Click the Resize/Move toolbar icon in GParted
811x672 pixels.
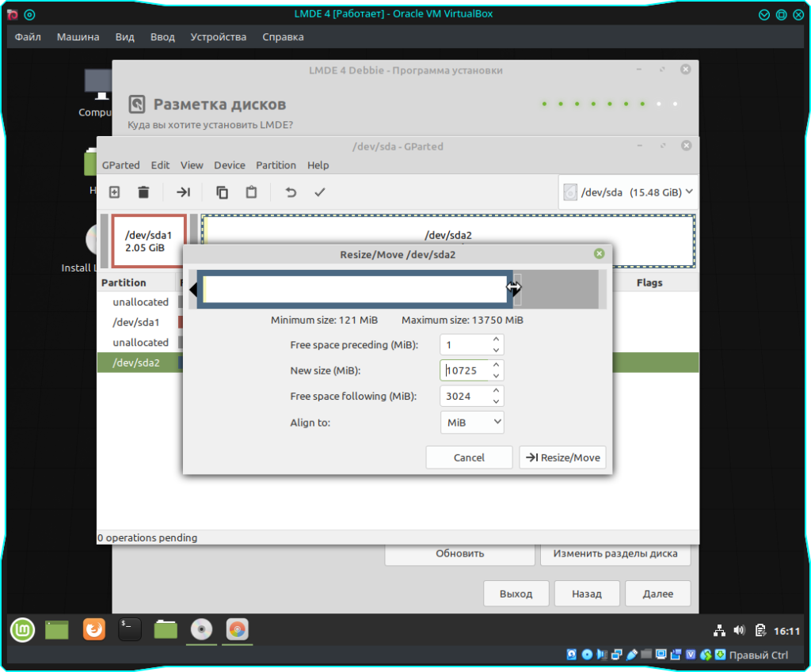coord(183,192)
